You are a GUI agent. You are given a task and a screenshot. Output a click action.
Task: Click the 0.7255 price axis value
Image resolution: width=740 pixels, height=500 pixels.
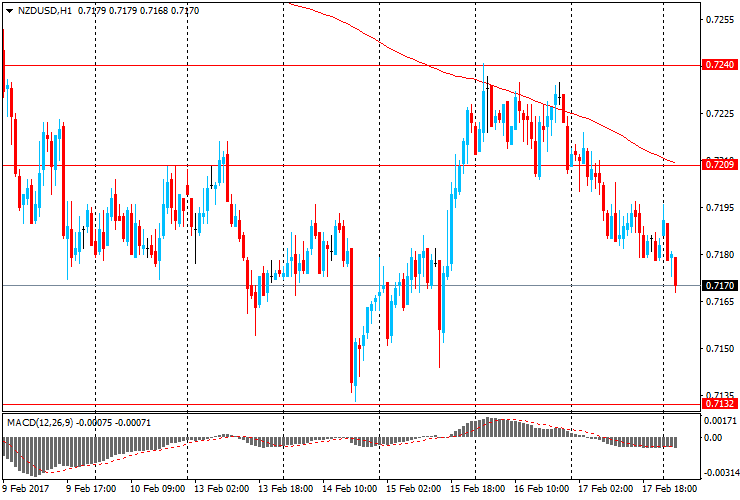point(719,19)
